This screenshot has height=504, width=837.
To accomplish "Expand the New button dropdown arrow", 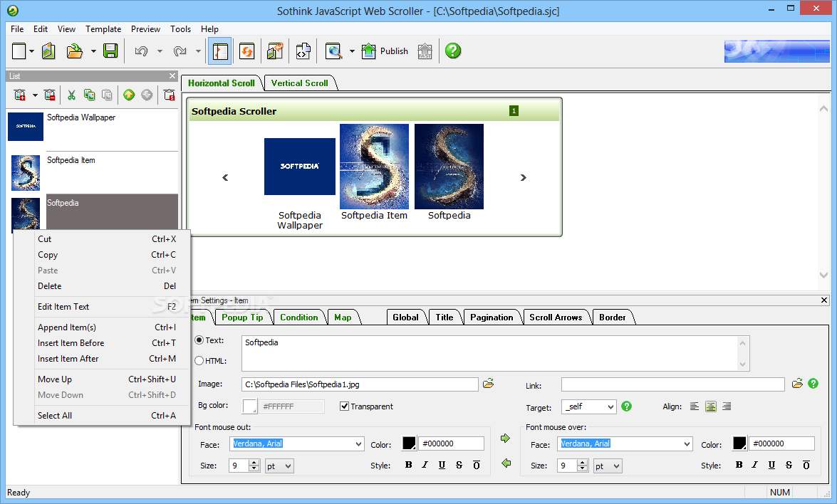I will tap(31, 51).
